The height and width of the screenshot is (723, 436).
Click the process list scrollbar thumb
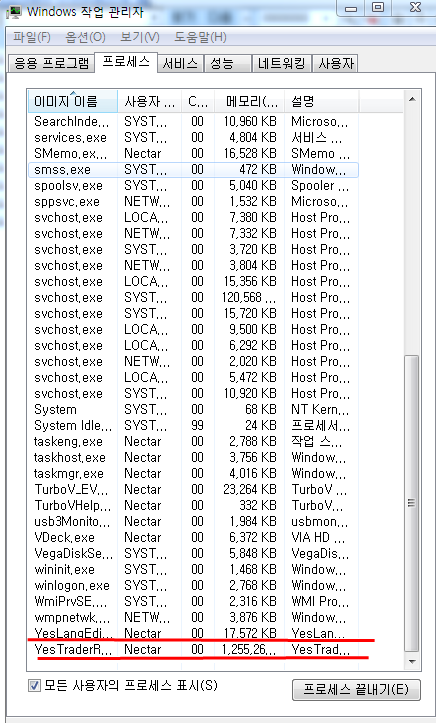click(412, 503)
